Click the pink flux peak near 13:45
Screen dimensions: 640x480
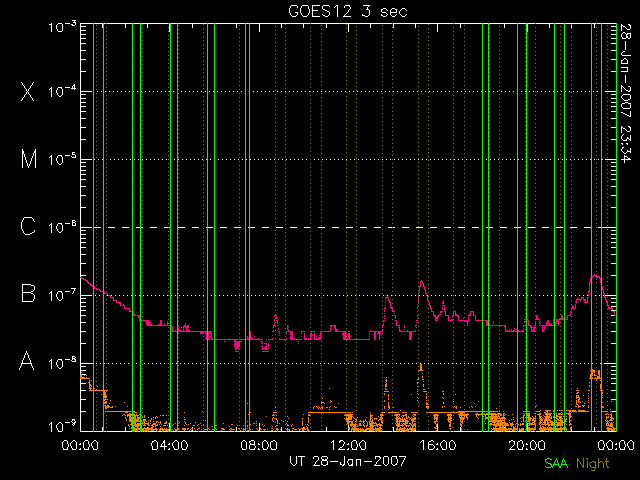tap(387, 297)
